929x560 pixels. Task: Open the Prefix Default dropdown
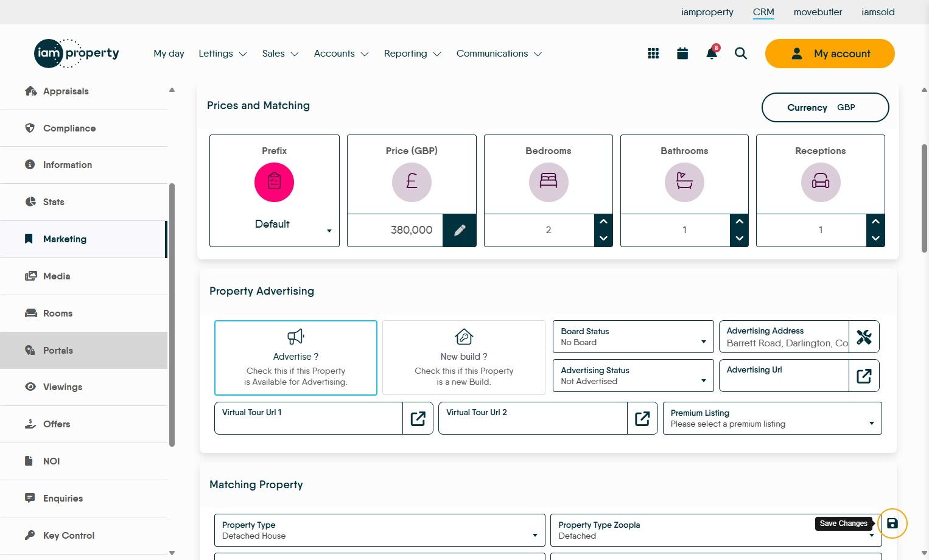click(275, 225)
